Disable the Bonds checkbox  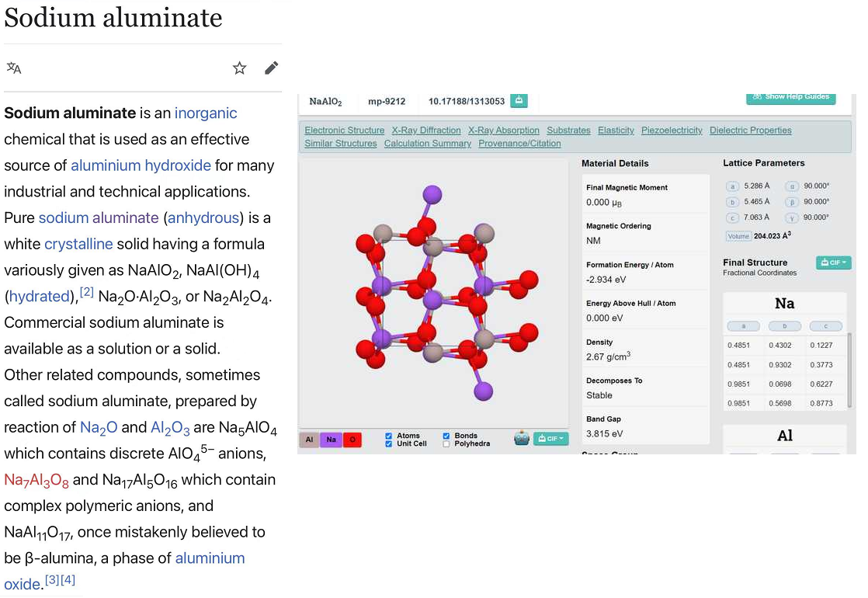(446, 436)
